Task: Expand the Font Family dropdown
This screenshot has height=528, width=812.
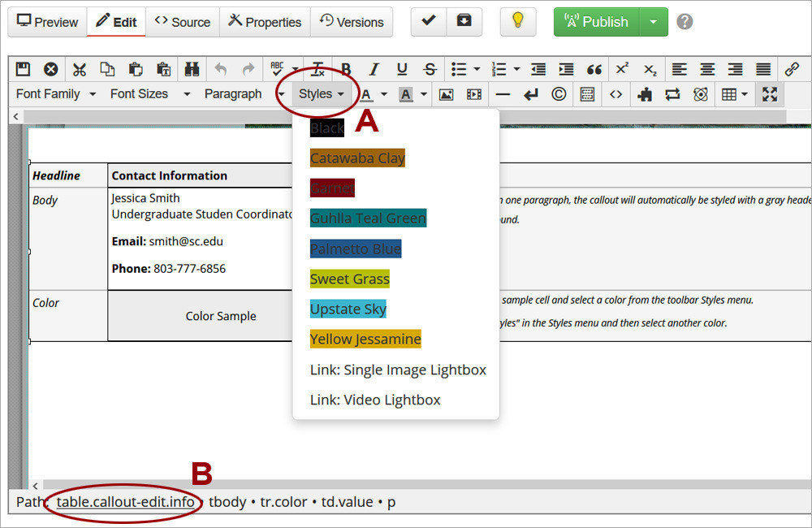Action: pyautogui.click(x=49, y=94)
